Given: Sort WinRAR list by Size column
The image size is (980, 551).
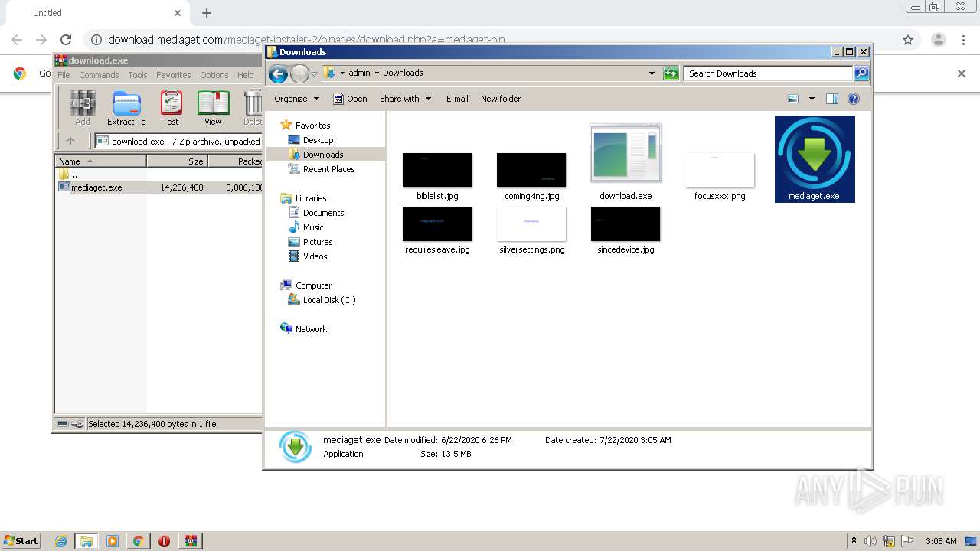Looking at the screenshot, I should [x=177, y=161].
